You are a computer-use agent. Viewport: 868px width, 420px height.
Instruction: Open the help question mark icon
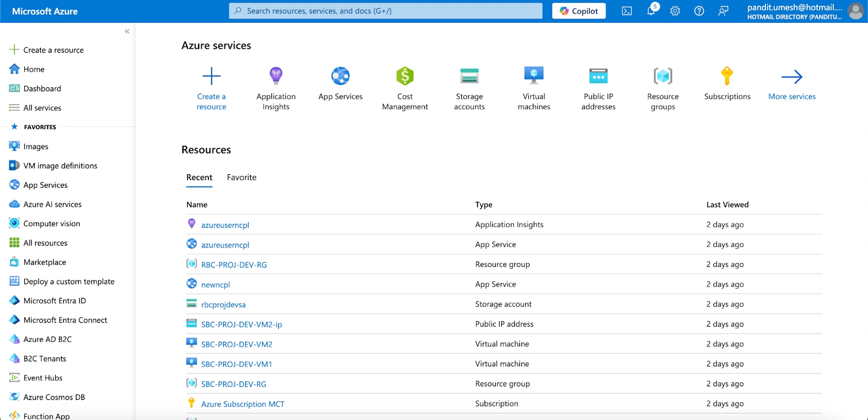[699, 11]
